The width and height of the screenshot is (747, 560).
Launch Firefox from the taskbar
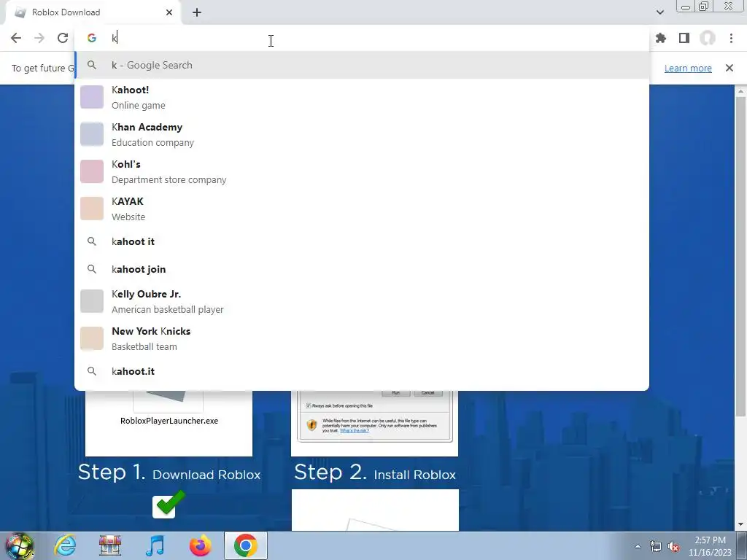coord(200,545)
